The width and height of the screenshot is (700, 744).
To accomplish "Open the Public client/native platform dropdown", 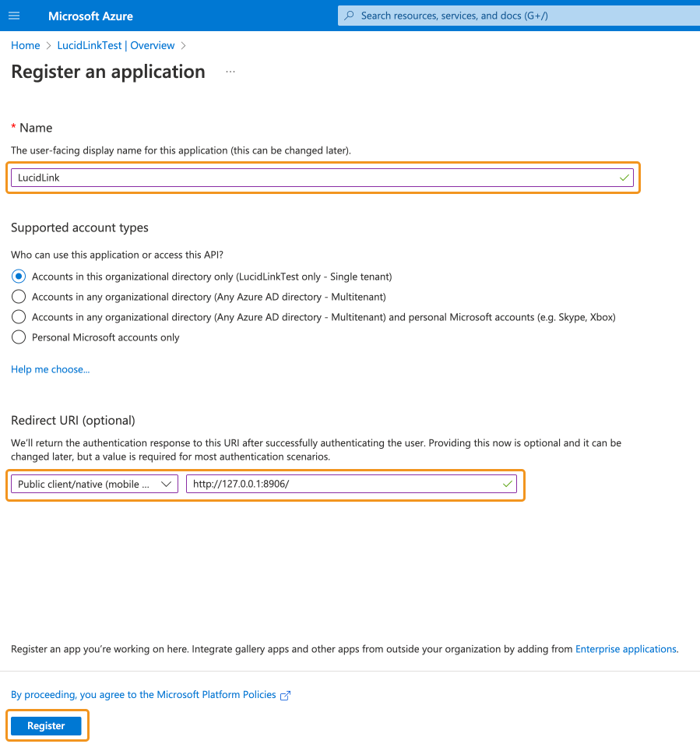I will coord(94,484).
